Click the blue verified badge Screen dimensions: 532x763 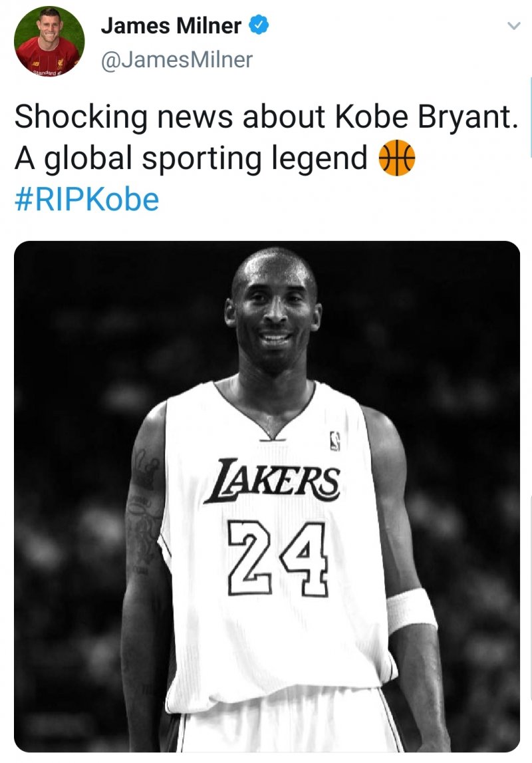[x=258, y=26]
